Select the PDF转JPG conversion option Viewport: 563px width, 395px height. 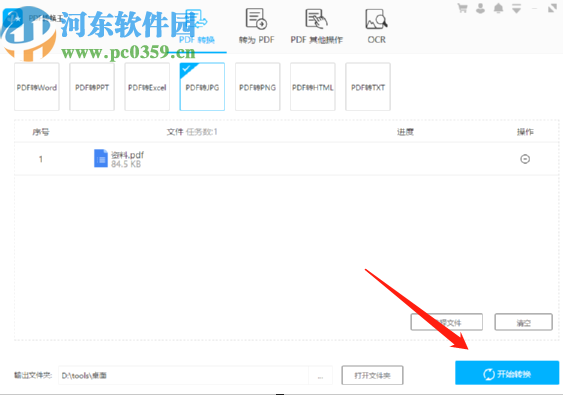(x=202, y=87)
